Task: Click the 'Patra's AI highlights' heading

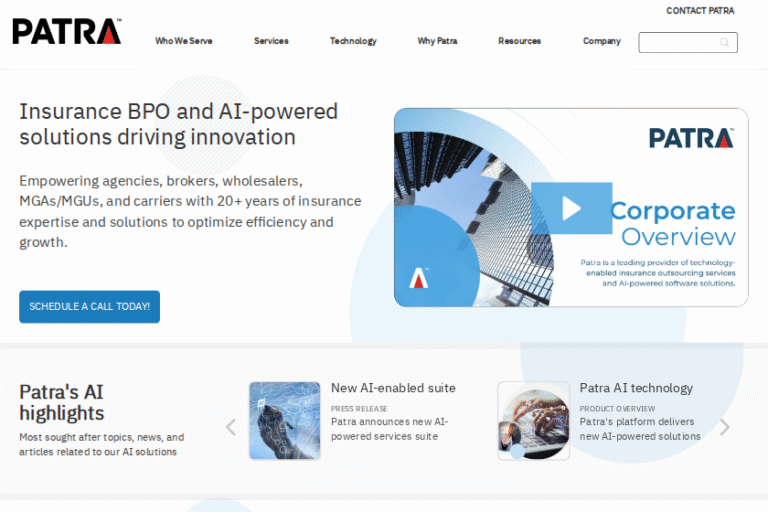Action: [62, 402]
